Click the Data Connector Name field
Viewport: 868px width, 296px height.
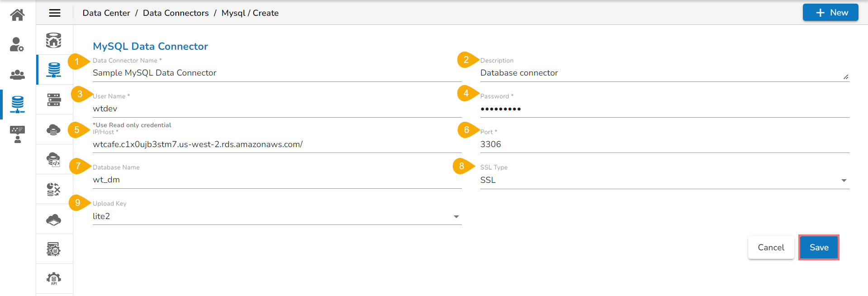pos(277,73)
